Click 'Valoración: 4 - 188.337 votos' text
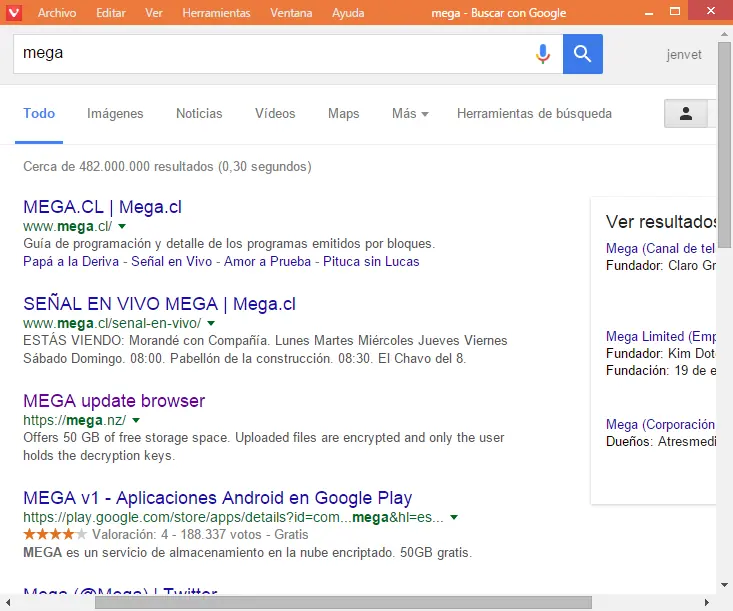Screen dimensions: 733x611 click(x=177, y=534)
